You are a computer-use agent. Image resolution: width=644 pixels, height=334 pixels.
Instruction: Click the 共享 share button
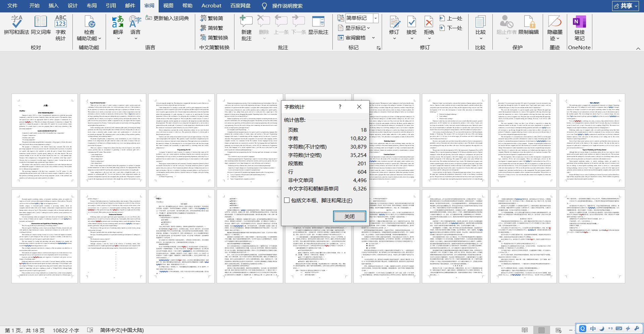625,6
